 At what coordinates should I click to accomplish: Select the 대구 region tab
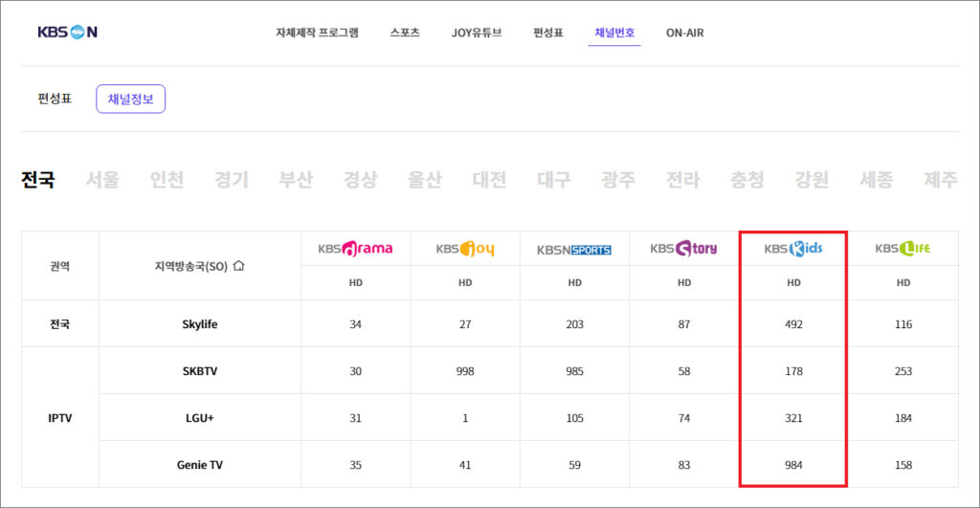click(x=554, y=180)
